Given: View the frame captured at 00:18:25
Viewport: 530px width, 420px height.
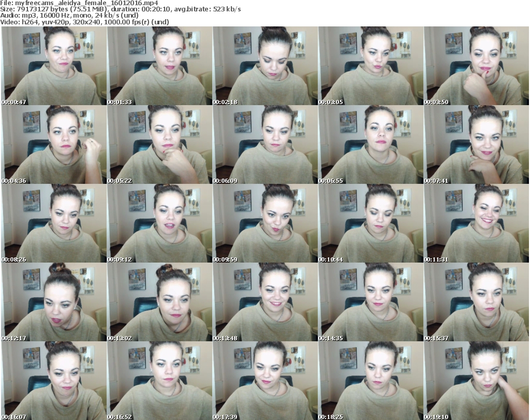Looking at the screenshot, I should tap(371, 381).
